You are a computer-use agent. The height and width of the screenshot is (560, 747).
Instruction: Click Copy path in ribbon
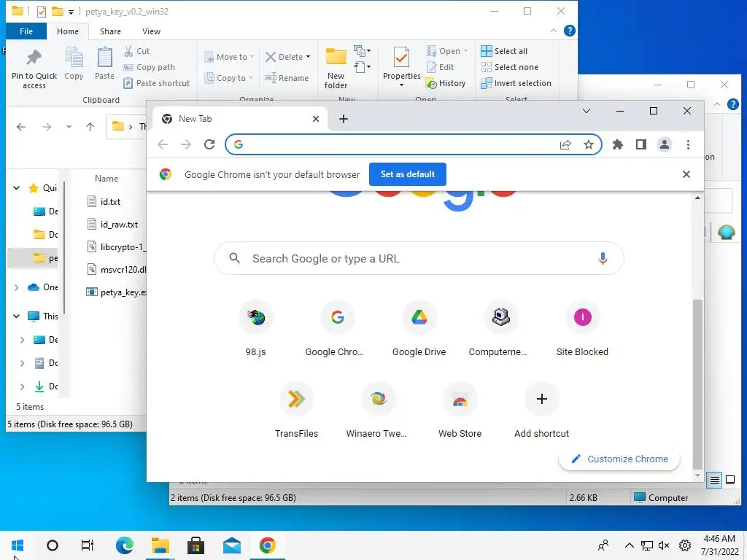point(149,67)
